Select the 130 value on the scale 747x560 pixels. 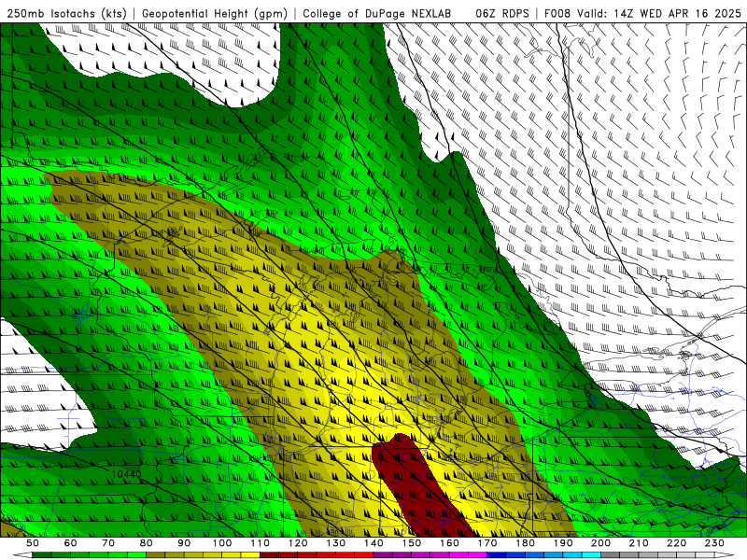pos(335,543)
